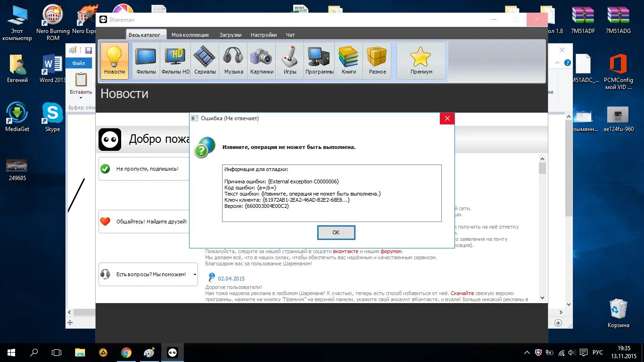Click the Shareman taskbar icon
Image resolution: width=644 pixels, height=362 pixels.
[173, 353]
